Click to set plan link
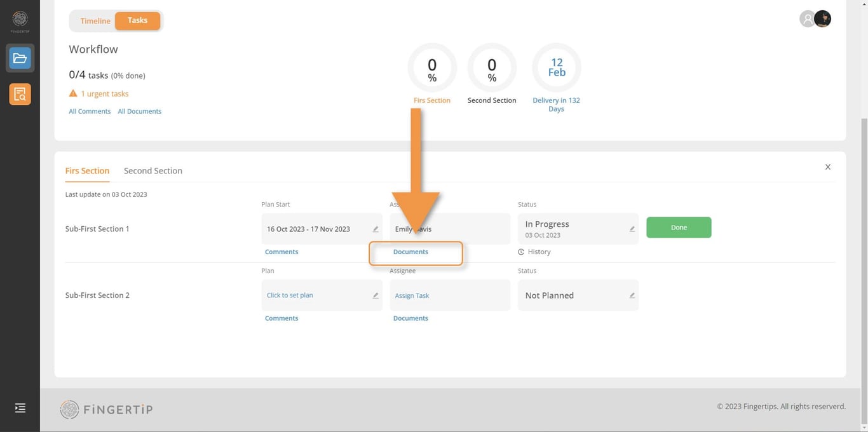This screenshot has width=868, height=432. (290, 295)
